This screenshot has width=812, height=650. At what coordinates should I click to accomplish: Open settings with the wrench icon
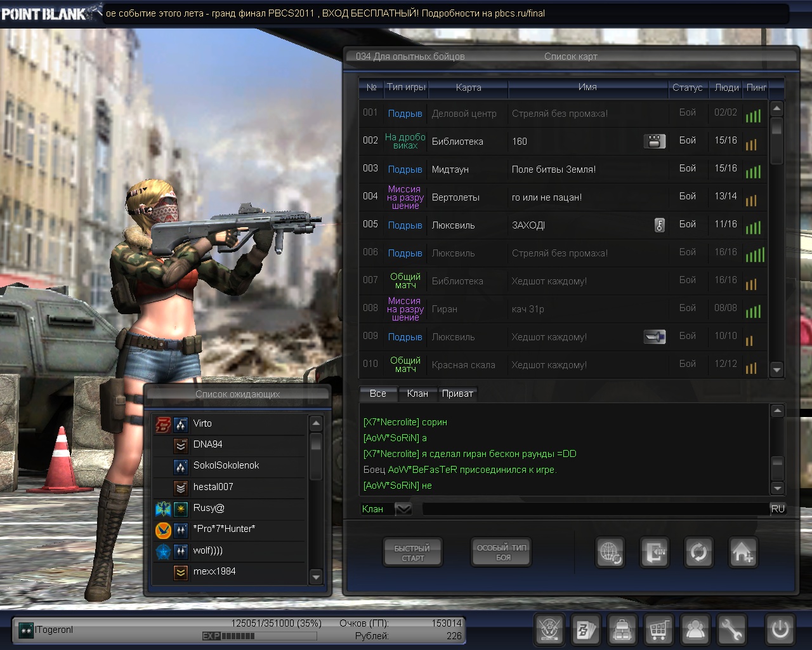point(731,630)
